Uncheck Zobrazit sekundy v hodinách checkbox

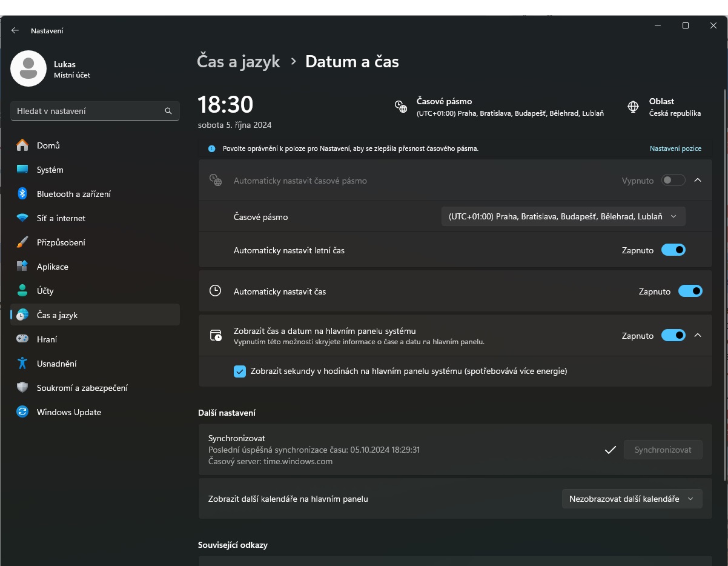(240, 371)
